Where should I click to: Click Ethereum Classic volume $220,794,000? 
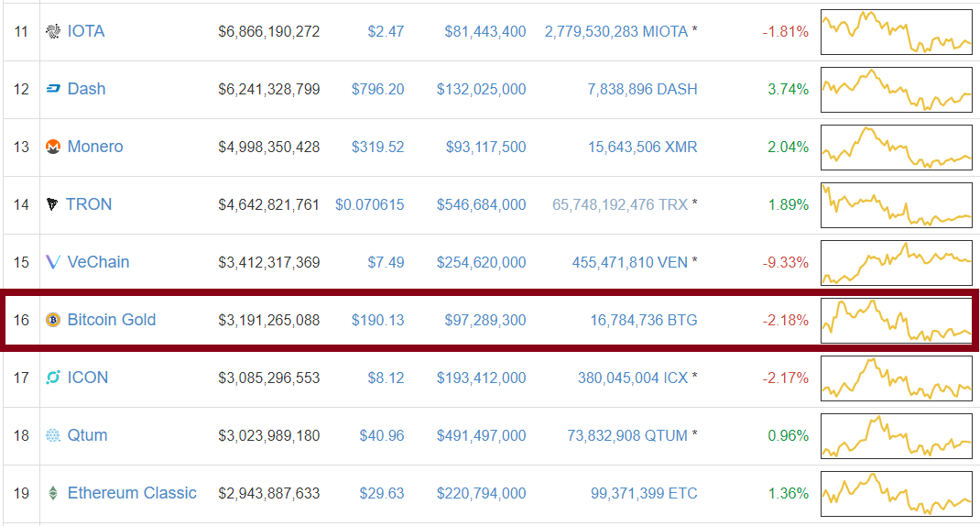(481, 494)
